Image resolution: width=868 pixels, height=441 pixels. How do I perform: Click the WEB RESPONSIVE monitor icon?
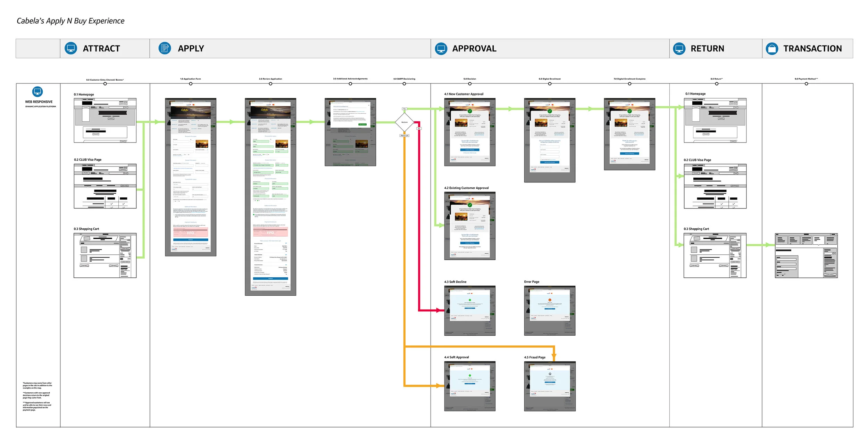point(37,92)
